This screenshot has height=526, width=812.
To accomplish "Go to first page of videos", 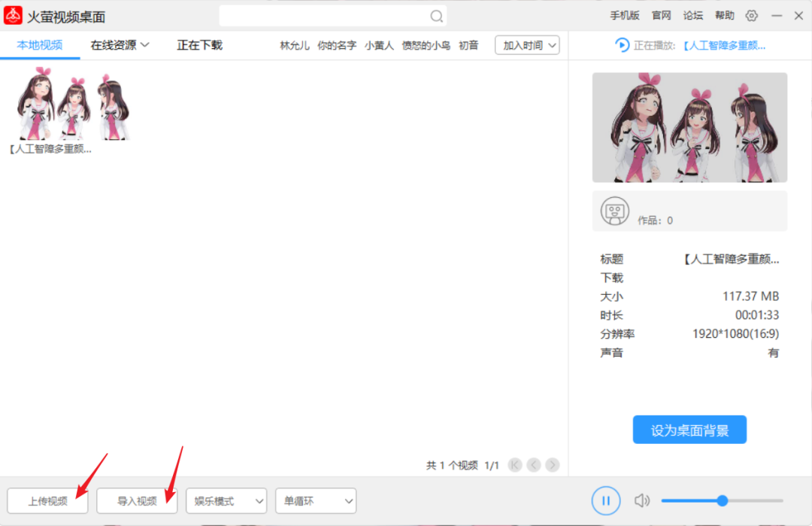I will click(515, 465).
